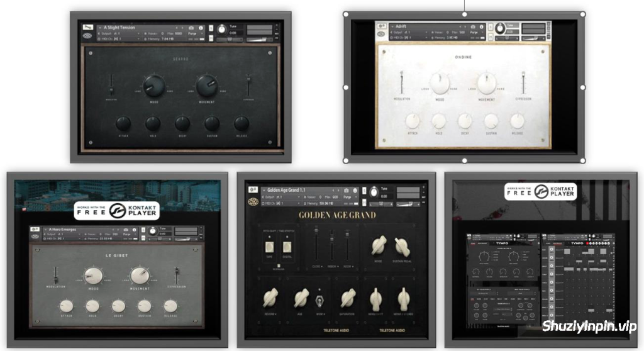Click the Mood knob on the Le Gibet panel
644x351 pixels.
(94, 274)
